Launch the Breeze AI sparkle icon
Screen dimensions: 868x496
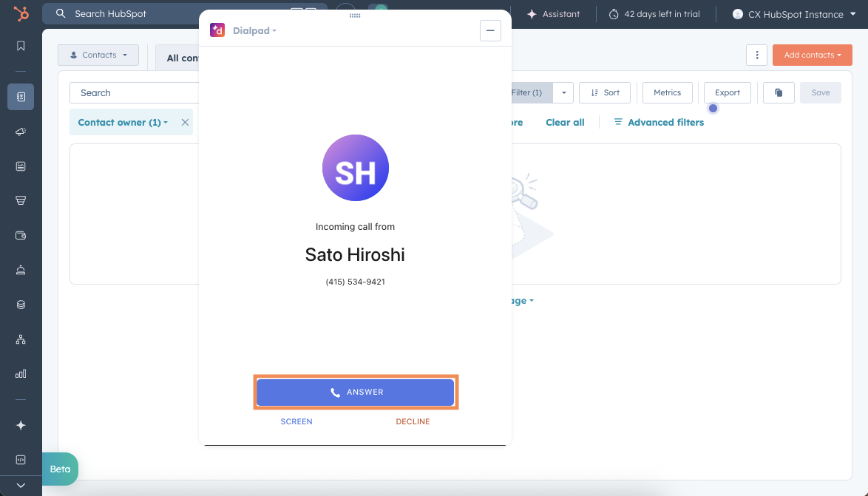coord(20,425)
